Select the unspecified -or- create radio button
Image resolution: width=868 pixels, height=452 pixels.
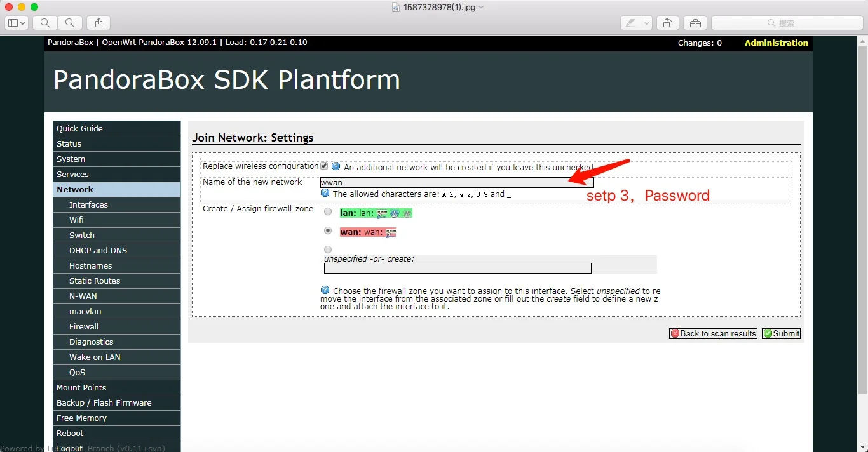pyautogui.click(x=328, y=249)
